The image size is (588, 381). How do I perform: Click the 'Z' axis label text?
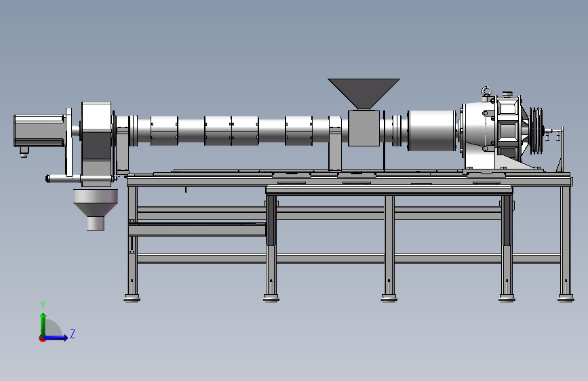click(73, 334)
